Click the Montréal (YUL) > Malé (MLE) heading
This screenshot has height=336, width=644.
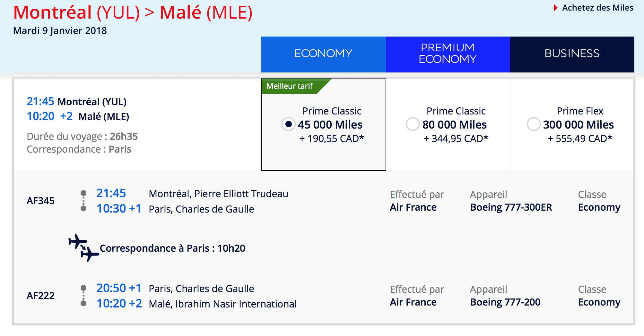(133, 13)
